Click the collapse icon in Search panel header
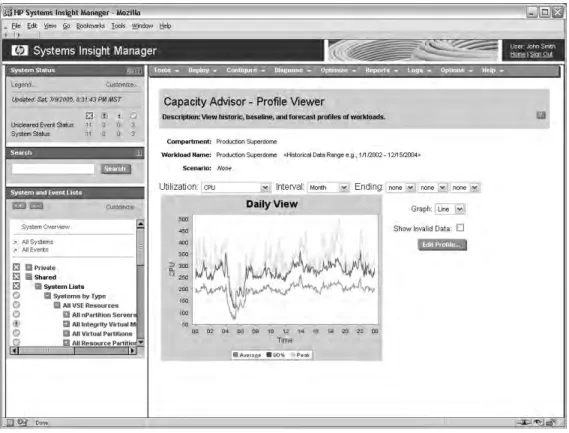Viewport: 569px width, 433px height. (139, 153)
